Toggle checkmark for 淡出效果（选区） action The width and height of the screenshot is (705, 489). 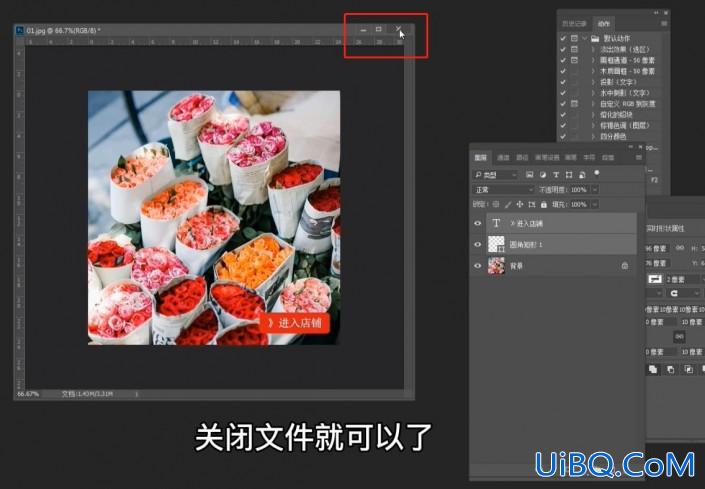pos(563,49)
